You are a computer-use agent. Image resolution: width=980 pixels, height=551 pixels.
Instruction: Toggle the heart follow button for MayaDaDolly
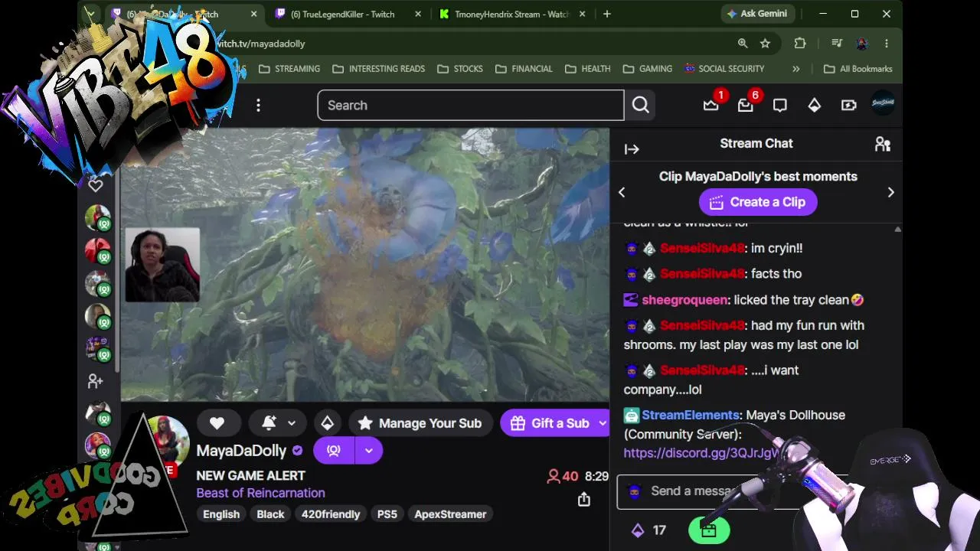[217, 423]
